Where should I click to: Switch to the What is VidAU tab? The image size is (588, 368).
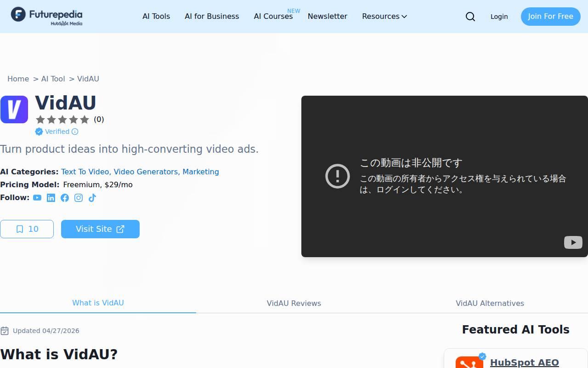coord(98,303)
